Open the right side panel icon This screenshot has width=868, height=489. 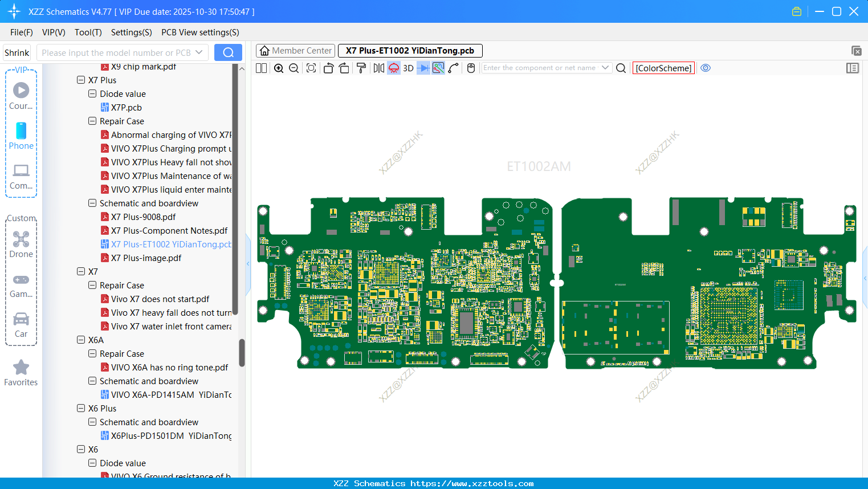853,68
